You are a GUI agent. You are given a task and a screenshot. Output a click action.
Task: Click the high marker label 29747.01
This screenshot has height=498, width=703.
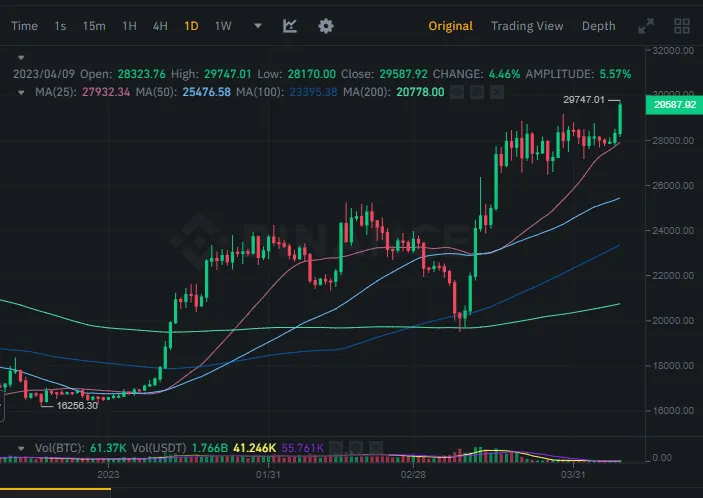point(584,100)
